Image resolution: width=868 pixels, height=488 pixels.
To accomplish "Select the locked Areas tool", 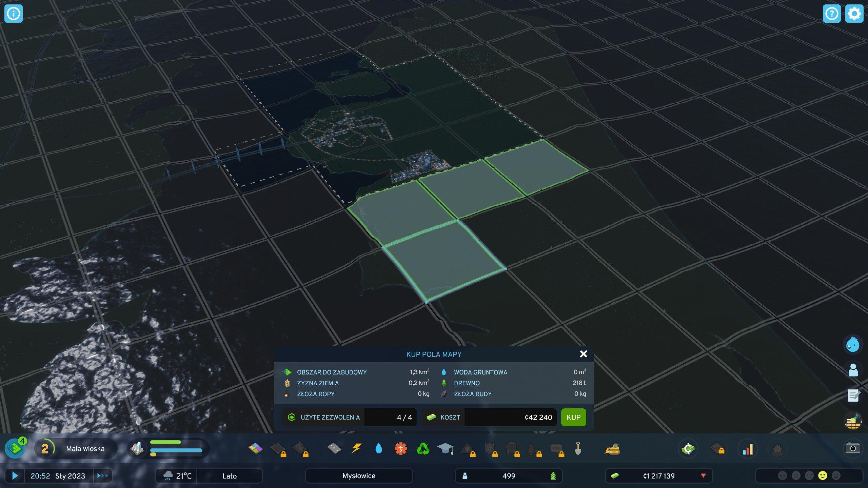I will (x=278, y=449).
